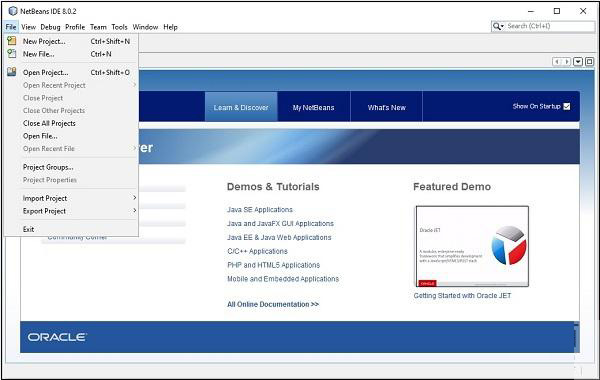Select Project Groups... entry
The width and height of the screenshot is (600, 380).
tap(71, 167)
